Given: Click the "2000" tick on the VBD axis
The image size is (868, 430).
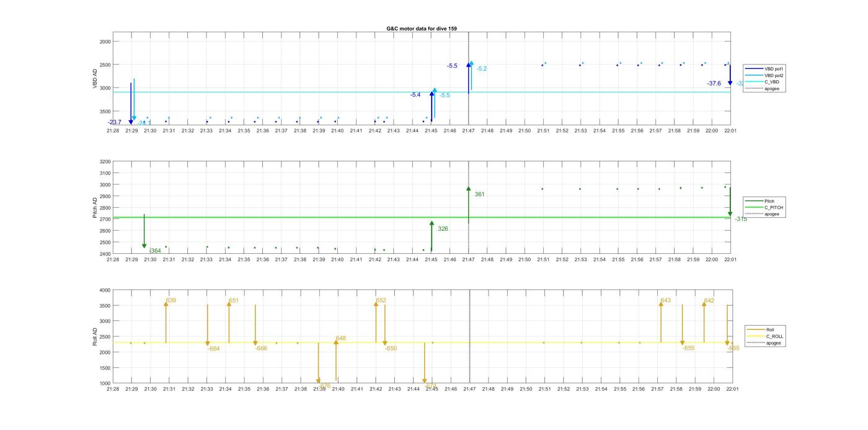Looking at the screenshot, I should tap(105, 42).
